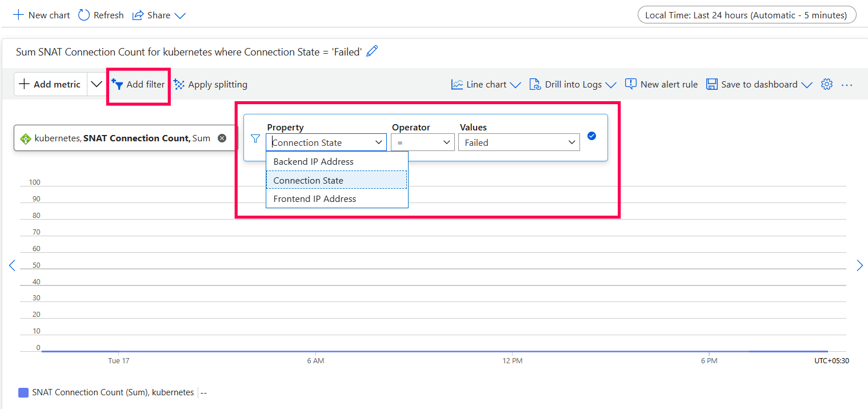Open the Values dropdown showing Failed
Screen dimensions: 868x409
[x=519, y=142]
